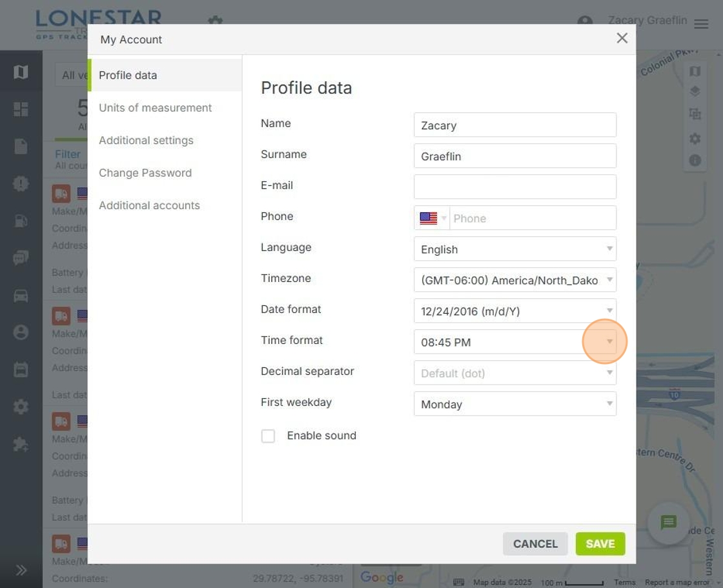Open the First weekday dropdown

tap(514, 404)
